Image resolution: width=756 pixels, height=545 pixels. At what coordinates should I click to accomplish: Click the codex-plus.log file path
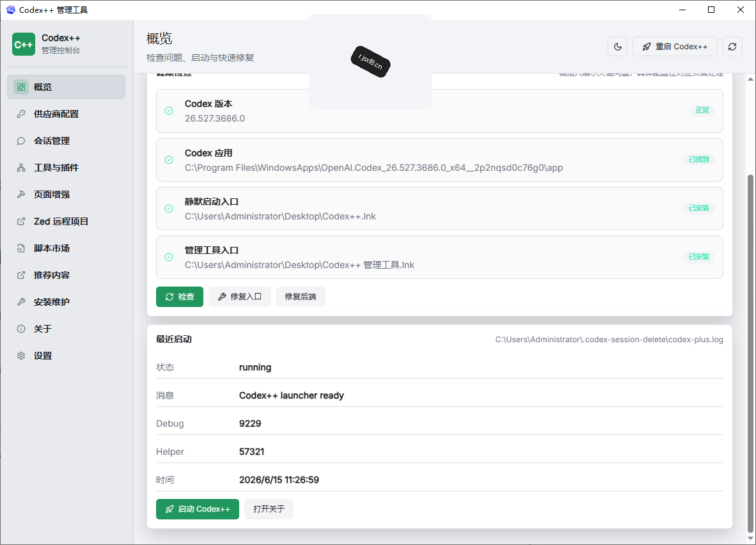(x=609, y=340)
